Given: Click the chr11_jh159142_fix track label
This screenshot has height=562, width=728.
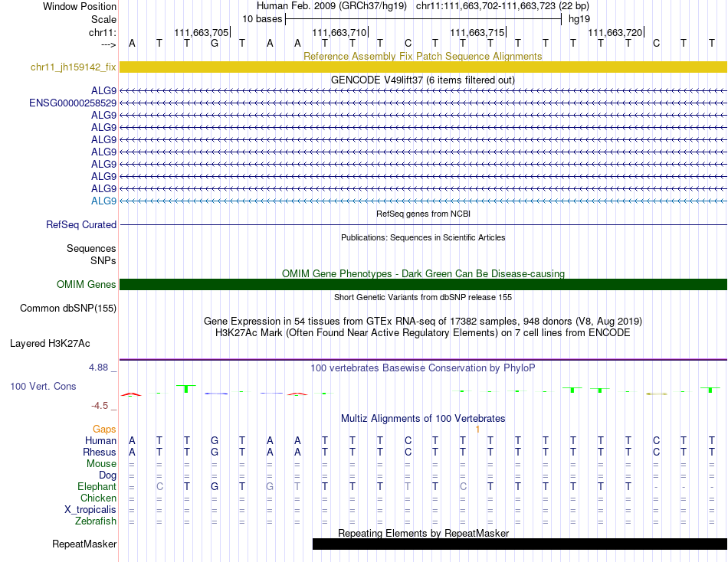Looking at the screenshot, I should coord(73,67).
